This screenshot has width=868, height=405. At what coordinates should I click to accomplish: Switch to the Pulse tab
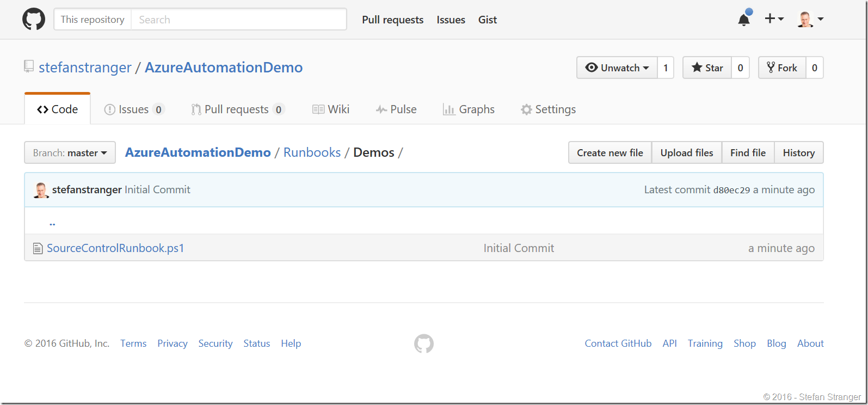tap(396, 109)
